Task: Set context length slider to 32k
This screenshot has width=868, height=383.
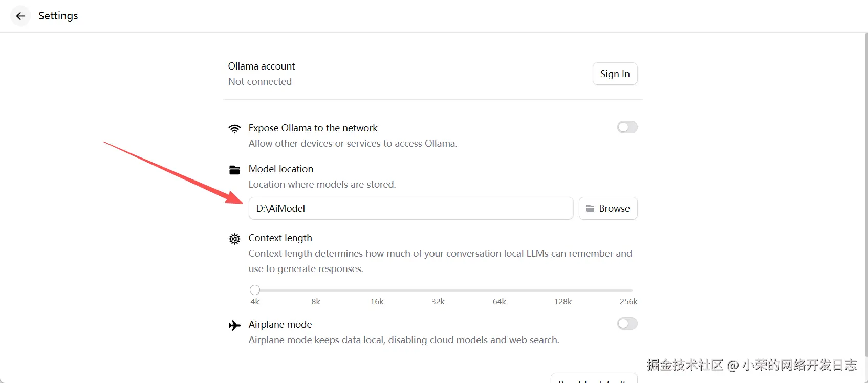Action: [438, 290]
